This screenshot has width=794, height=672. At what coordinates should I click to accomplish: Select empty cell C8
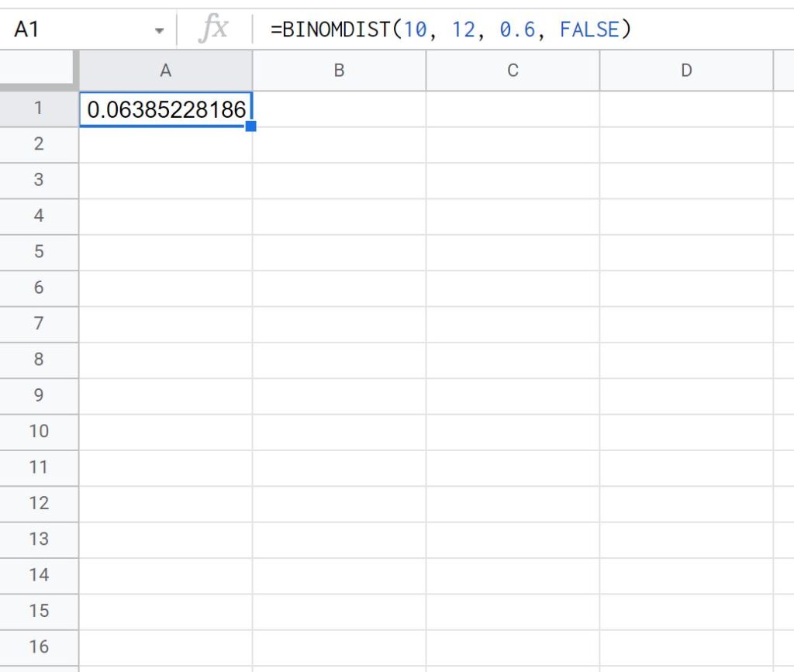512,360
